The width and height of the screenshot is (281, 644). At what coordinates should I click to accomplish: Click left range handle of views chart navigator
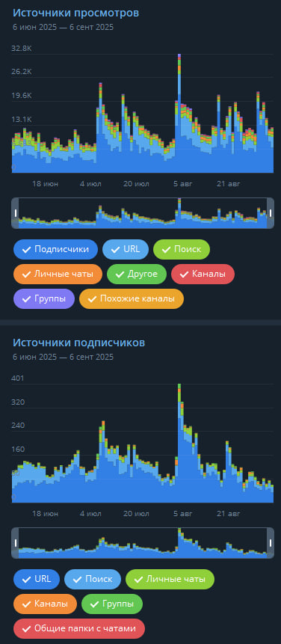[x=16, y=213]
